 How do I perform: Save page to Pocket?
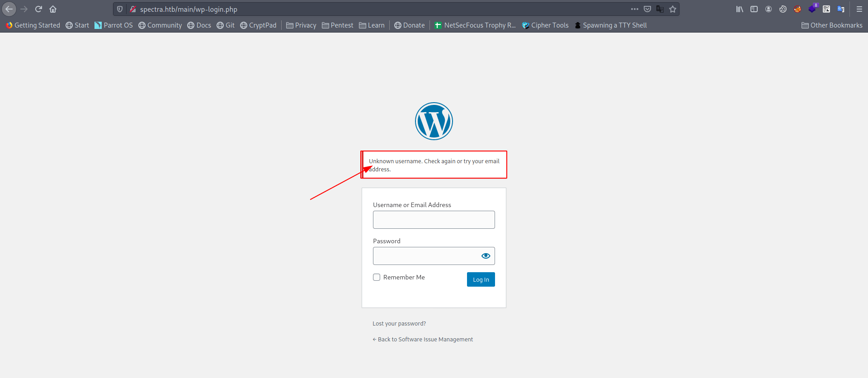tap(647, 9)
